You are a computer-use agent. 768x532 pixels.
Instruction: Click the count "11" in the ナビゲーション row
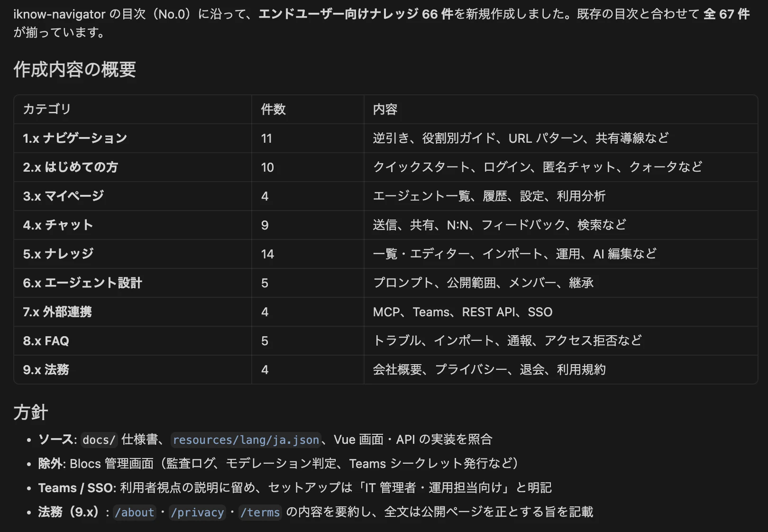pyautogui.click(x=266, y=138)
